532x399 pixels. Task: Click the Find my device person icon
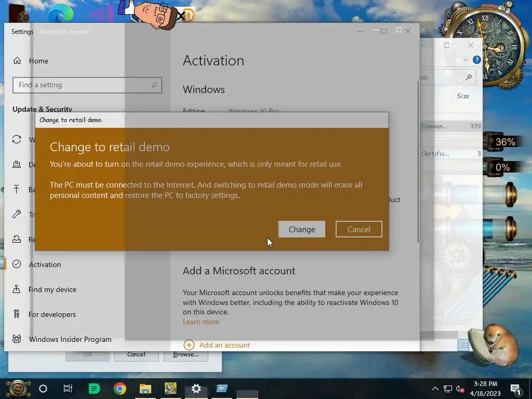pyautogui.click(x=16, y=289)
